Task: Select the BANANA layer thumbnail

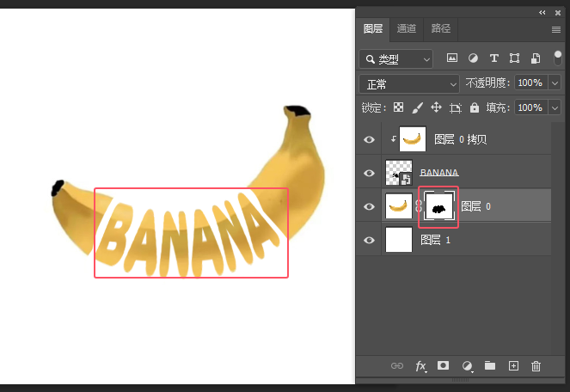Action: pyautogui.click(x=399, y=173)
